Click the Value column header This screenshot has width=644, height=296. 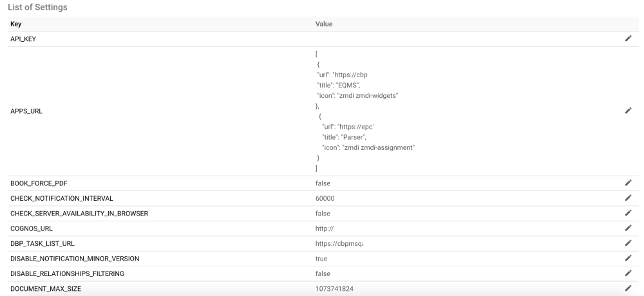[x=324, y=24]
